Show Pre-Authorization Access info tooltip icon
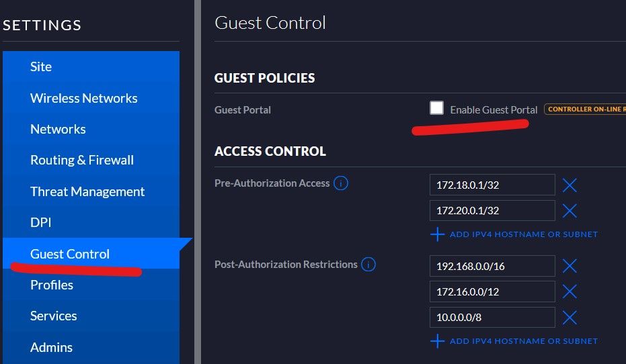626x364 pixels. [341, 183]
